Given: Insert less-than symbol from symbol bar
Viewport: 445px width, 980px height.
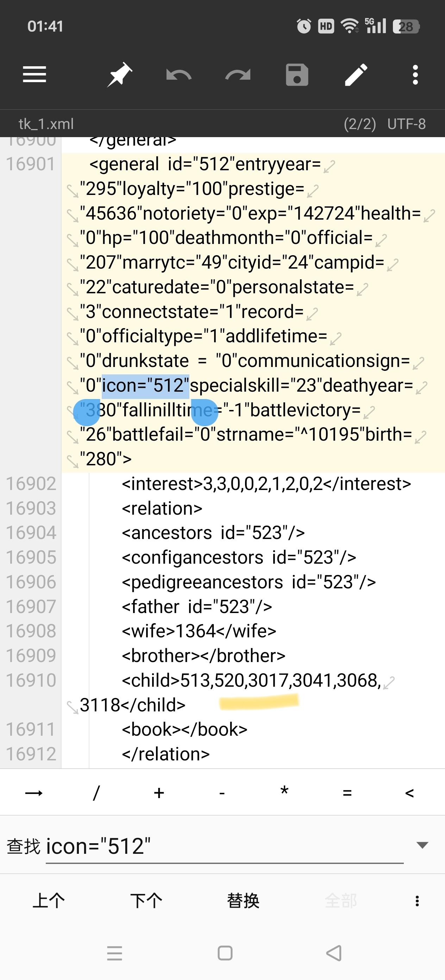Looking at the screenshot, I should tap(409, 793).
